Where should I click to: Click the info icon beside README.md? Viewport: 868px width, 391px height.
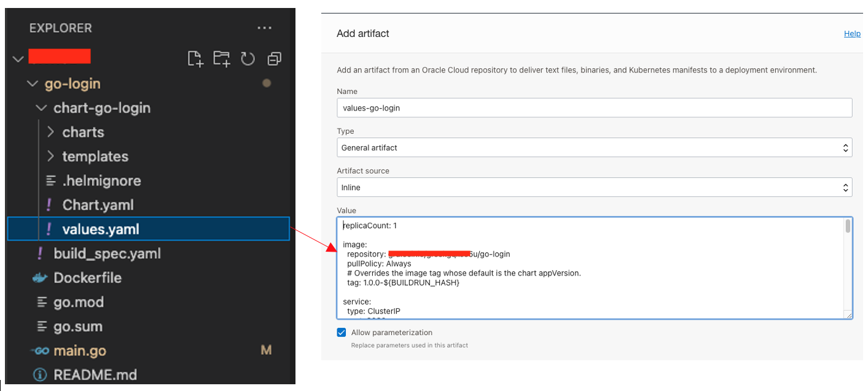pyautogui.click(x=40, y=375)
